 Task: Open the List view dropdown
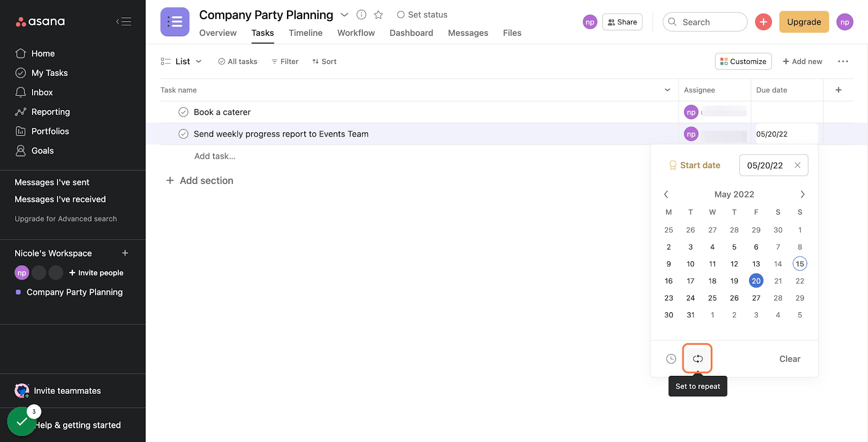[x=182, y=61]
